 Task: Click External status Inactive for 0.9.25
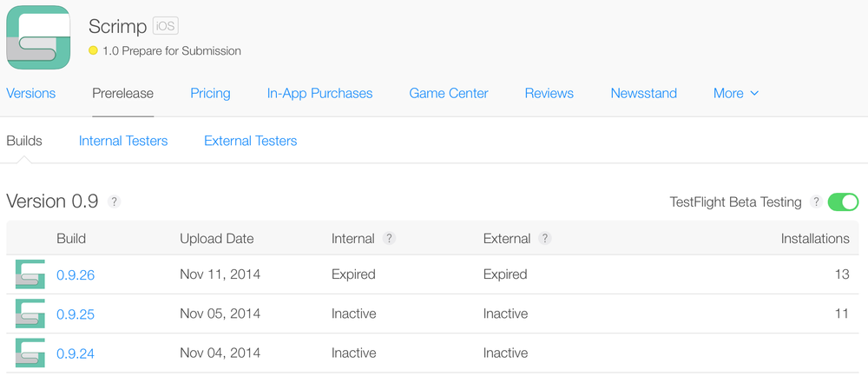tap(505, 314)
